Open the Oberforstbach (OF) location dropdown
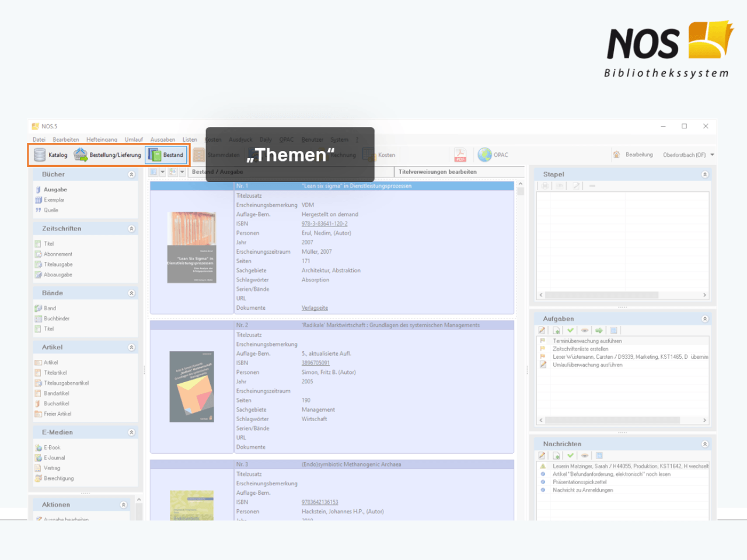 pyautogui.click(x=689, y=155)
